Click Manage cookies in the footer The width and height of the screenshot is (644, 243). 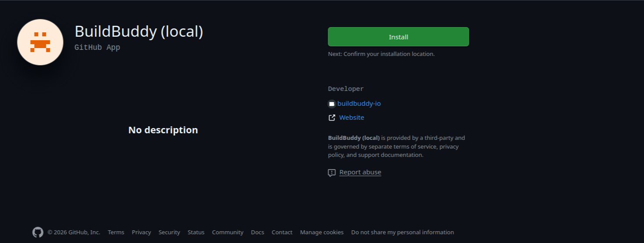pyautogui.click(x=322, y=232)
